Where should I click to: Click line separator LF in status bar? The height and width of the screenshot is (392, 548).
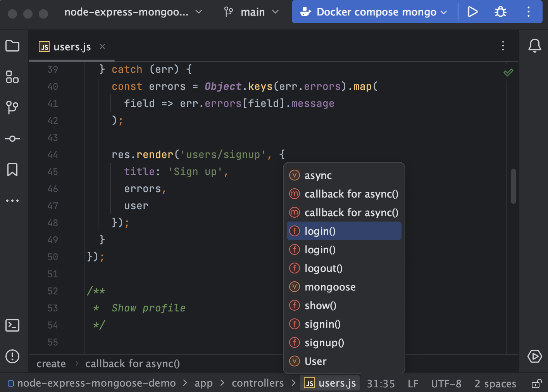coord(413,383)
